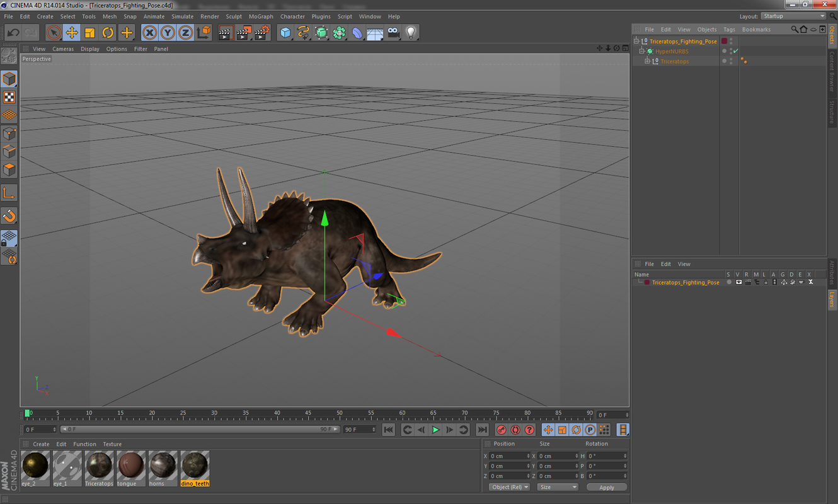Click the green Array modeling icon
The height and width of the screenshot is (504, 838).
(340, 32)
